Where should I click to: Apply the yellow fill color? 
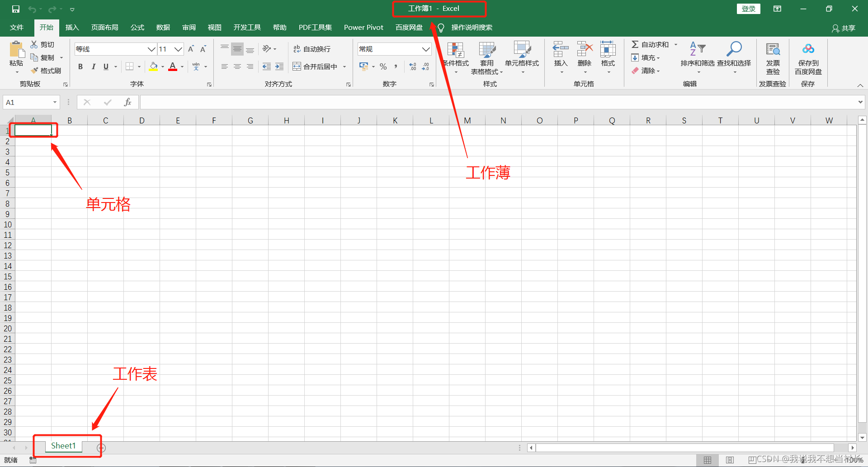coord(154,66)
